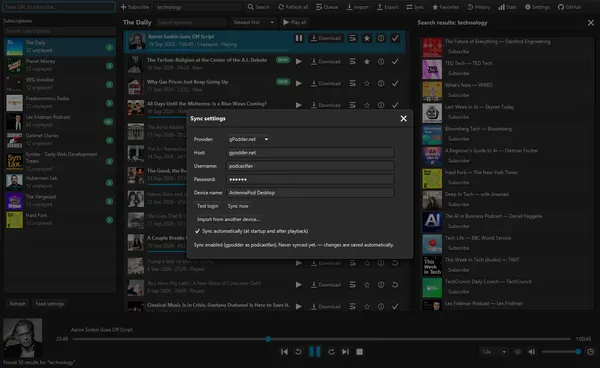This screenshot has height=368, width=600.
Task: Open Stats from the toolbar
Action: coord(507,7)
